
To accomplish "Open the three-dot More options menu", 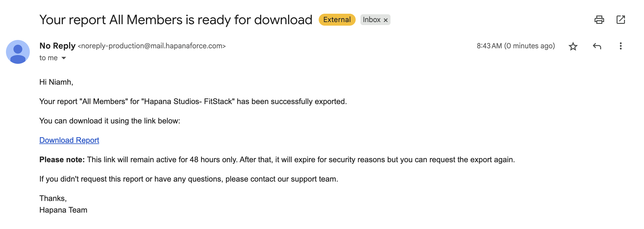I will (x=620, y=46).
